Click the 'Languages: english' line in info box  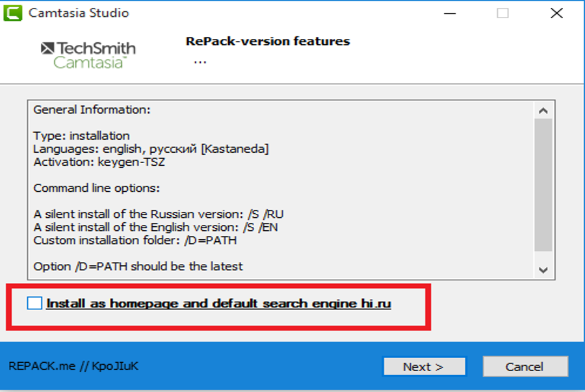(x=151, y=149)
